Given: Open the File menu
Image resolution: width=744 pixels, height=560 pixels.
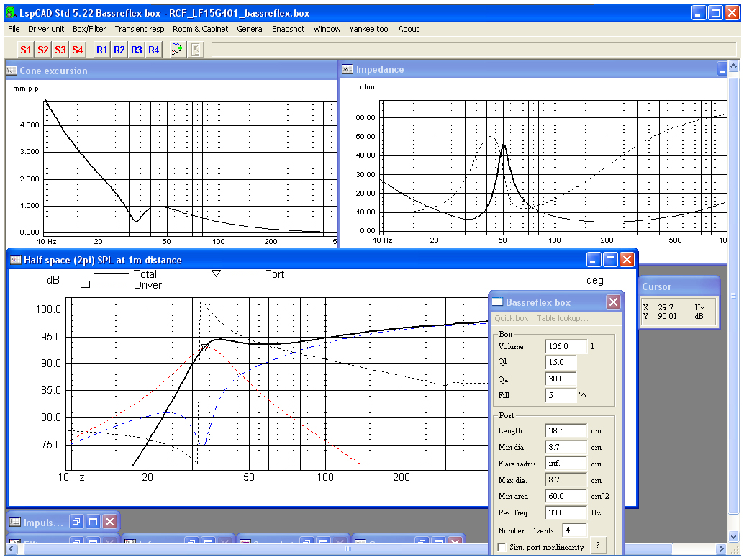Looking at the screenshot, I should (14, 29).
